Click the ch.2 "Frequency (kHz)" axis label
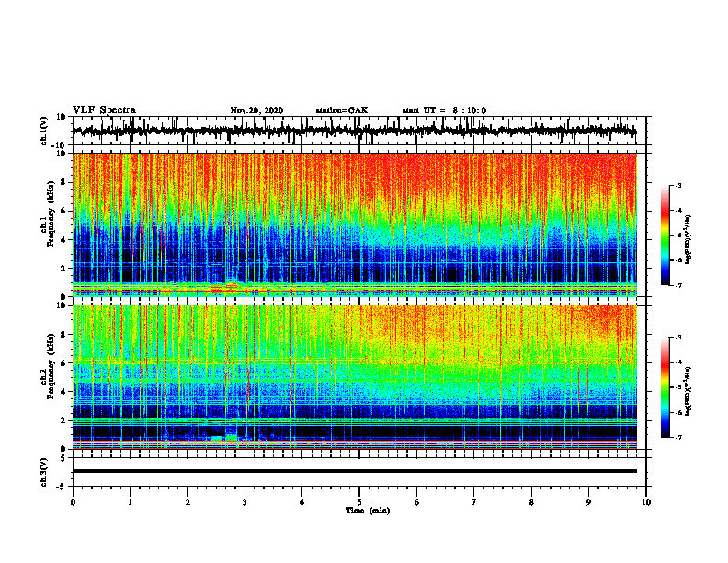Screen dimensions: 728x563 (x=51, y=366)
